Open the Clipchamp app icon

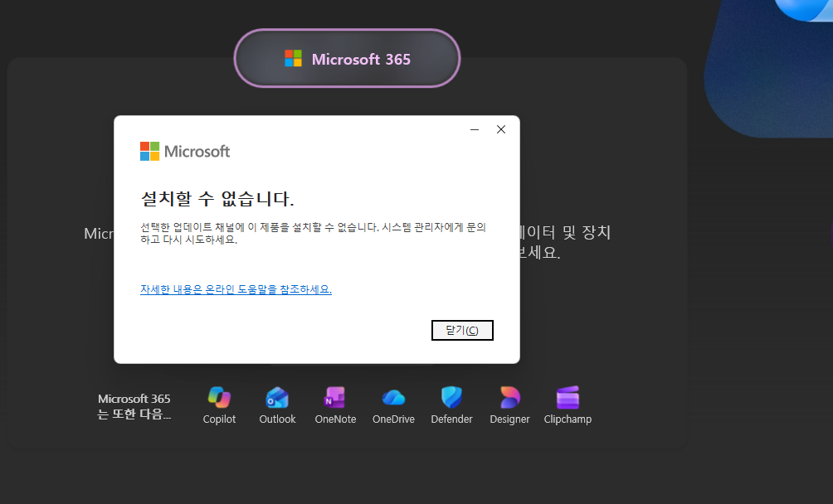(568, 397)
